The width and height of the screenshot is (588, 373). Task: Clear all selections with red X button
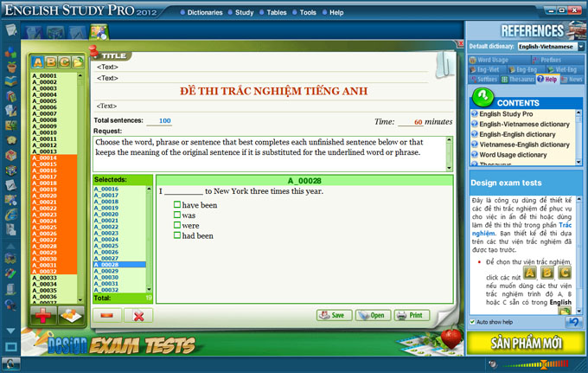[138, 315]
